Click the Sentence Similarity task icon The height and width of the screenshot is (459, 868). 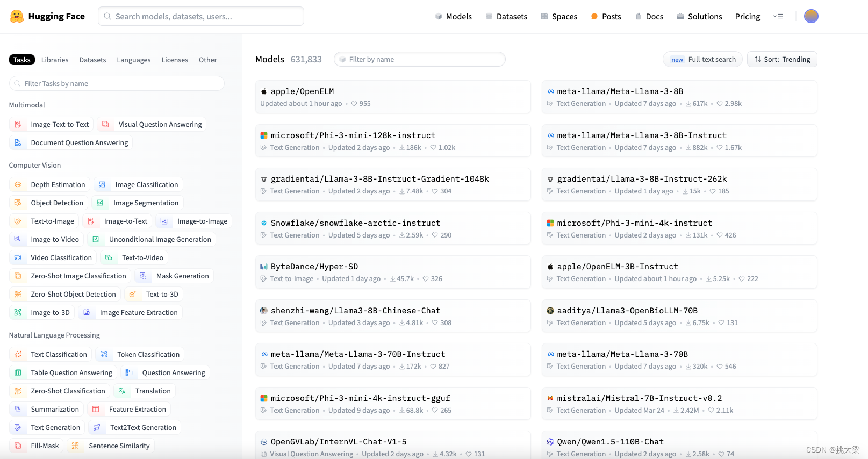75,446
